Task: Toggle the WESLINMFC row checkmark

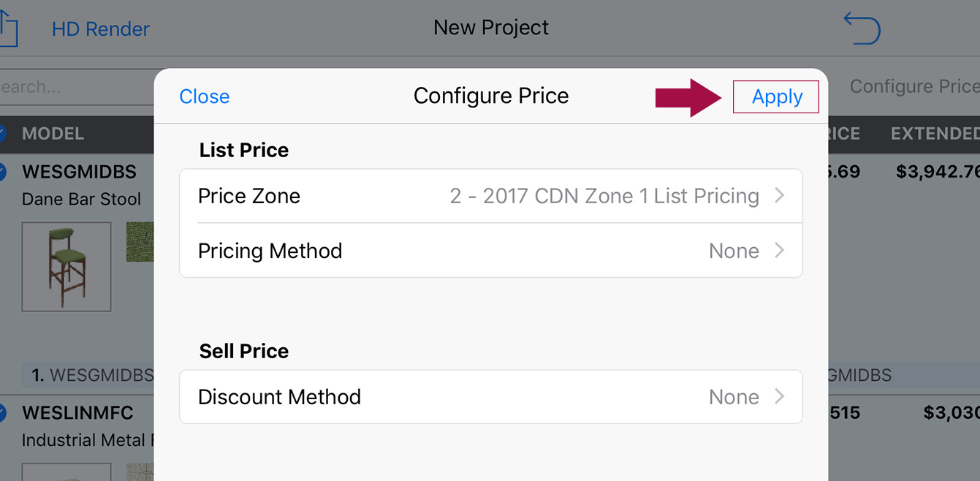Action: (x=2, y=414)
